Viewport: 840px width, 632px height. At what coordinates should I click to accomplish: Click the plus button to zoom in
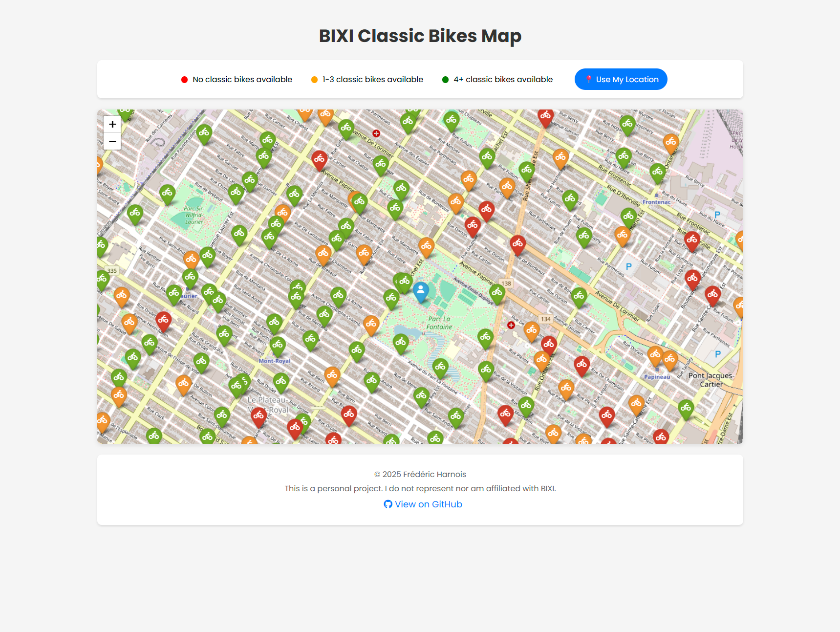[x=112, y=124]
